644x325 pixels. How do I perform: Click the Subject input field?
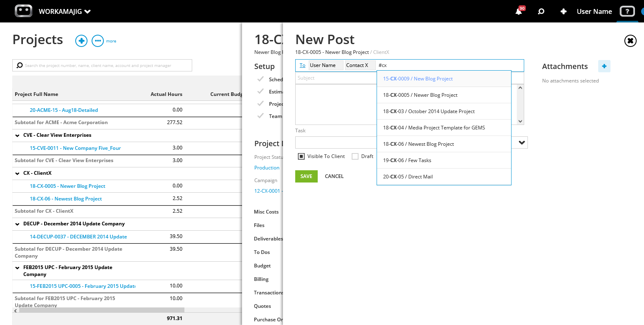(336, 78)
